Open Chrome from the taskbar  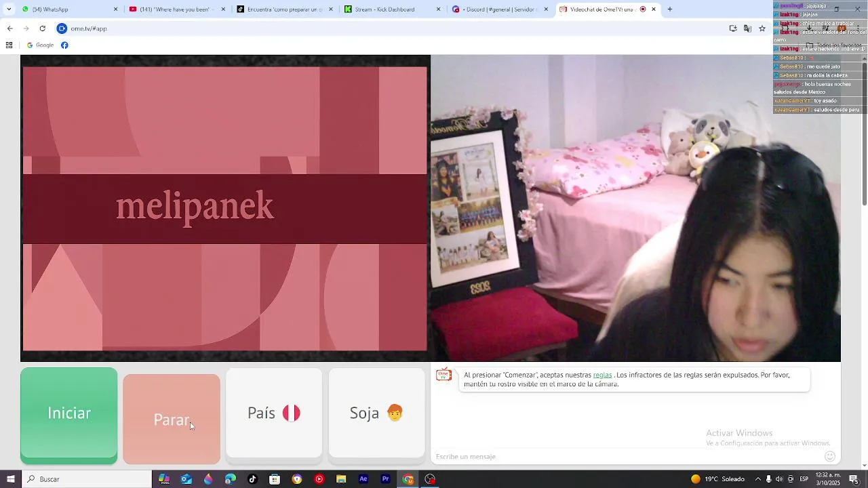pyautogui.click(x=408, y=479)
